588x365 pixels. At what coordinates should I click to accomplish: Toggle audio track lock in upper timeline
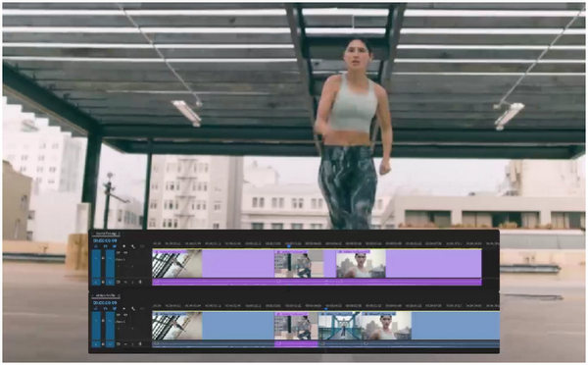click(x=103, y=282)
